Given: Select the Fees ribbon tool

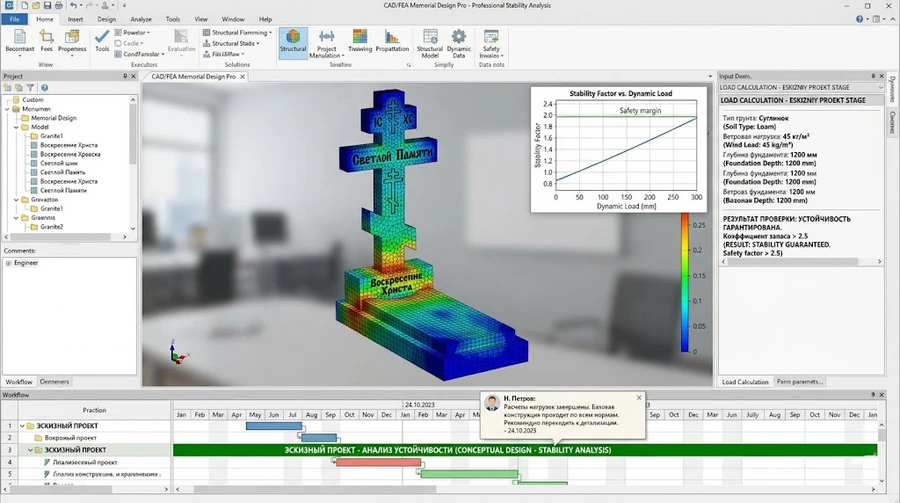Looking at the screenshot, I should point(46,41).
